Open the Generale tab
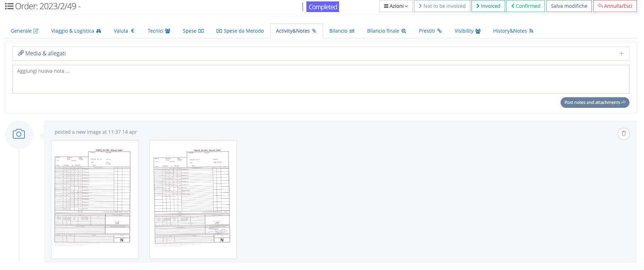Screen dimensions: 644x270 pyautogui.click(x=24, y=31)
